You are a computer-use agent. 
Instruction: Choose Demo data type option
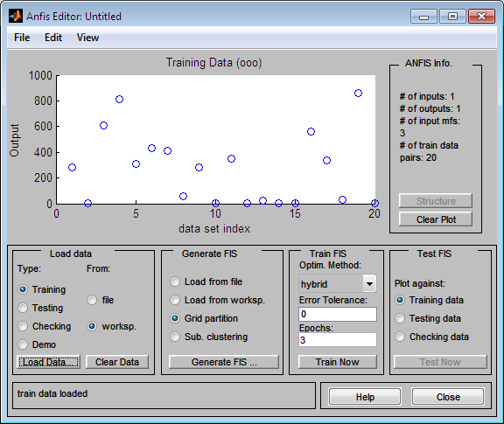23,344
